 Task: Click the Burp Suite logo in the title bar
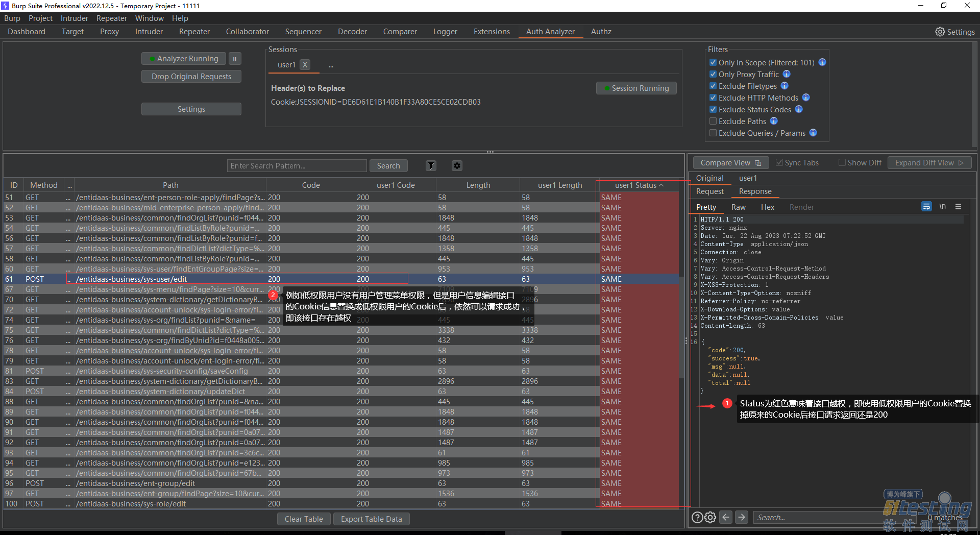point(5,6)
